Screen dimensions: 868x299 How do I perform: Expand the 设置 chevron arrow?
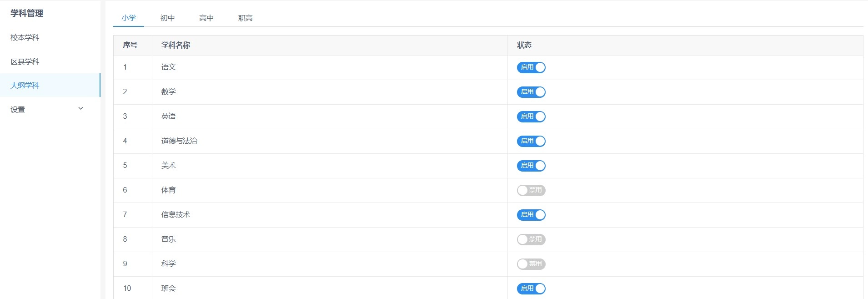(80, 109)
